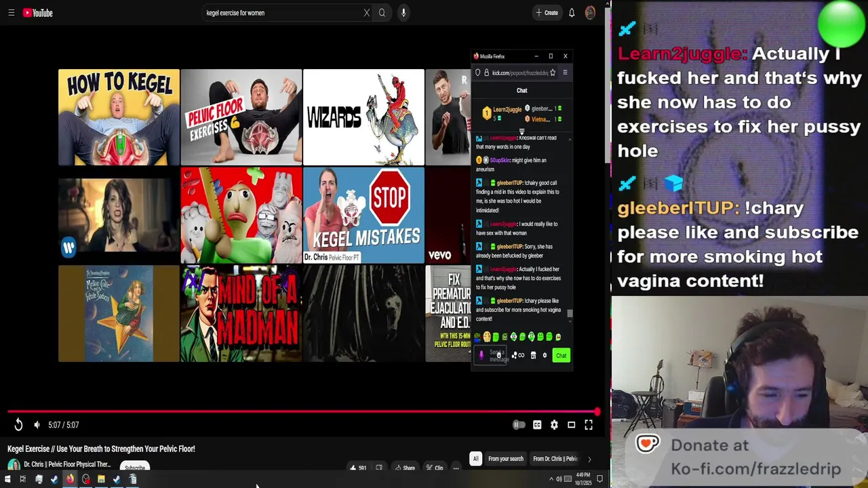
Task: Mute the video player volume
Action: point(37,425)
